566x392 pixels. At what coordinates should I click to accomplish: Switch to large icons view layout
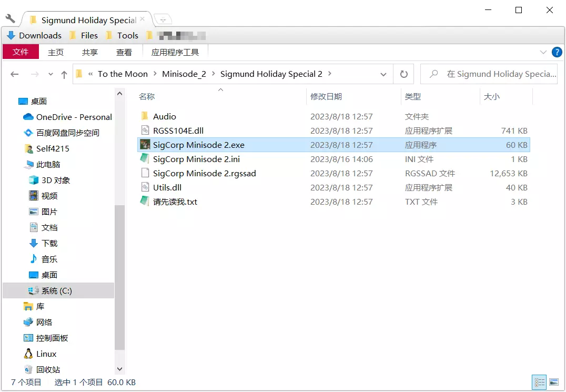point(554,382)
